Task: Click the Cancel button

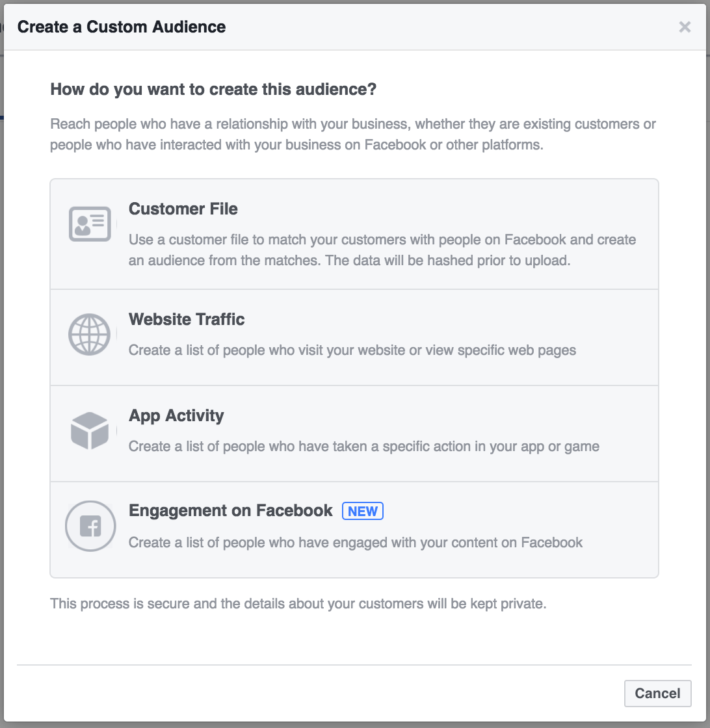Action: [x=657, y=693]
